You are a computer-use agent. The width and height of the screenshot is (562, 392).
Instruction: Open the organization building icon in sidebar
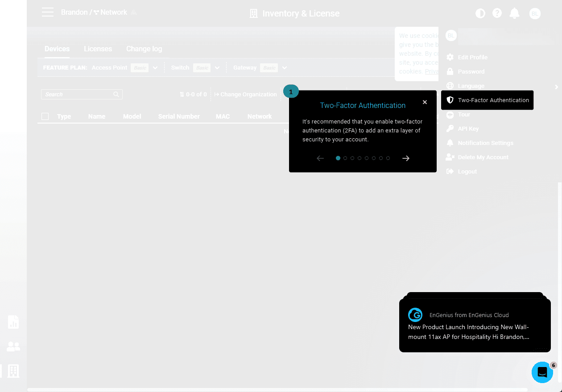[13, 371]
